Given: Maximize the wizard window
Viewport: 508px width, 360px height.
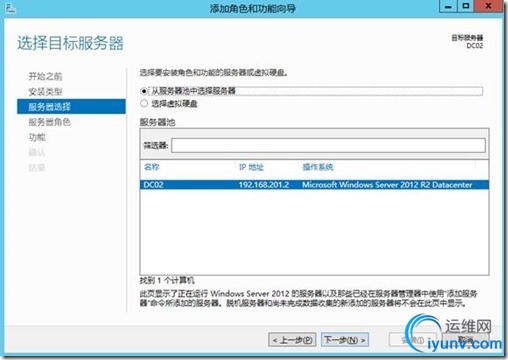Looking at the screenshot, I should coord(466,6).
